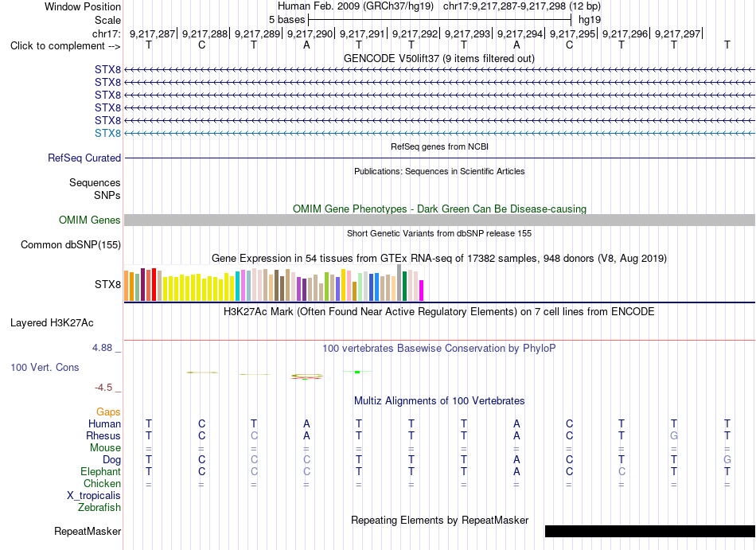Viewport: 756px width, 550px height.
Task: Click the GENCODE V50lift37 track title
Action: tap(439, 59)
